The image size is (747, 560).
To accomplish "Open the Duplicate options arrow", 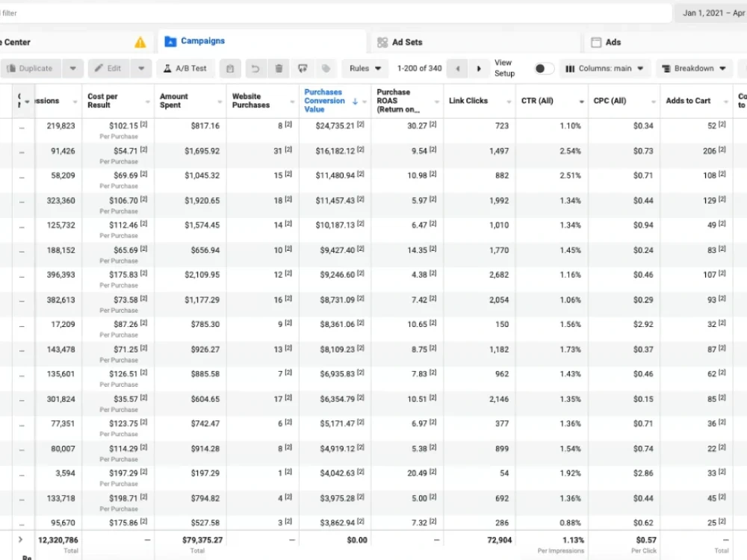I will point(72,69).
